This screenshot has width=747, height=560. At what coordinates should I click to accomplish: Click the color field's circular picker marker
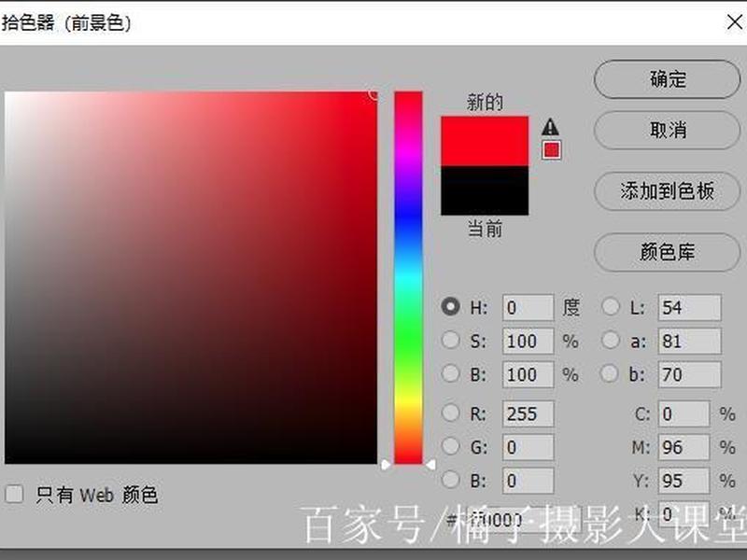point(374,94)
